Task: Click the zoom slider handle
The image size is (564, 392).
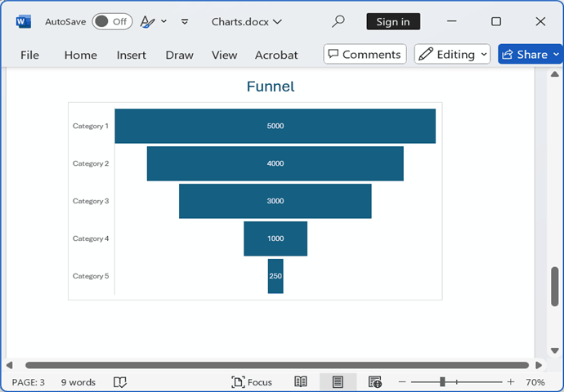Action: click(442, 382)
